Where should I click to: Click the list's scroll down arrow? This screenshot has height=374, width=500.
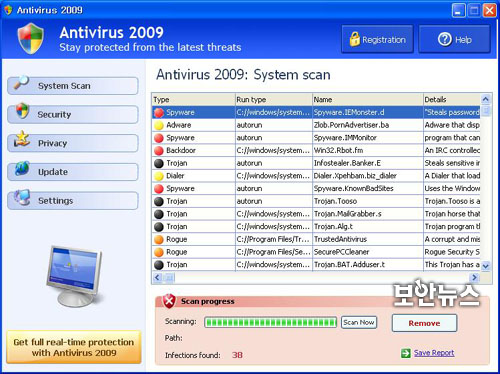point(486,266)
